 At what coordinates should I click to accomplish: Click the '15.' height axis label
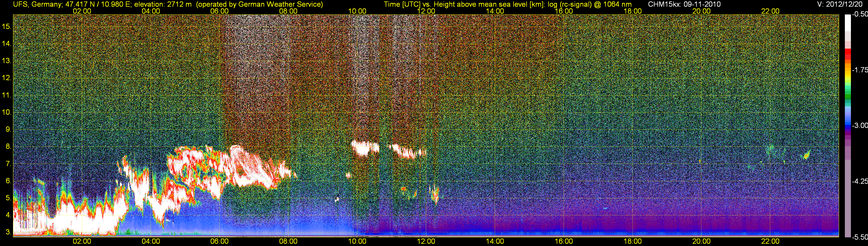coord(7,26)
